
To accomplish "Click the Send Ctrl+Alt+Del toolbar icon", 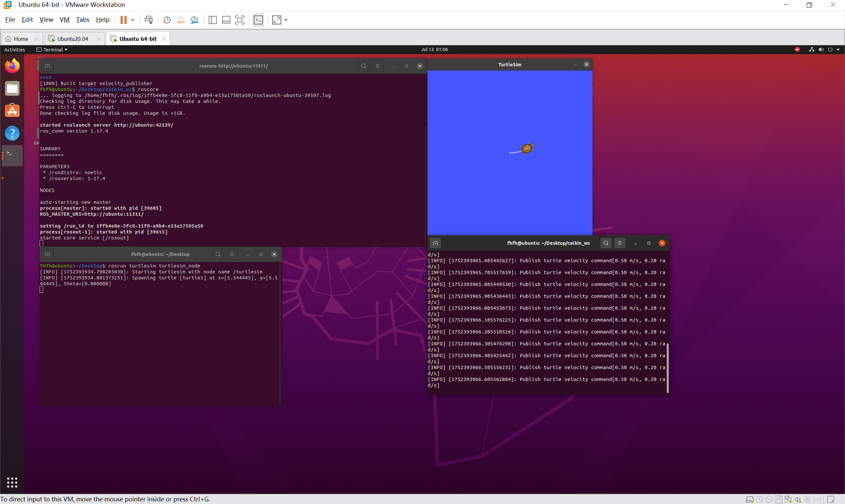I will pos(149,20).
